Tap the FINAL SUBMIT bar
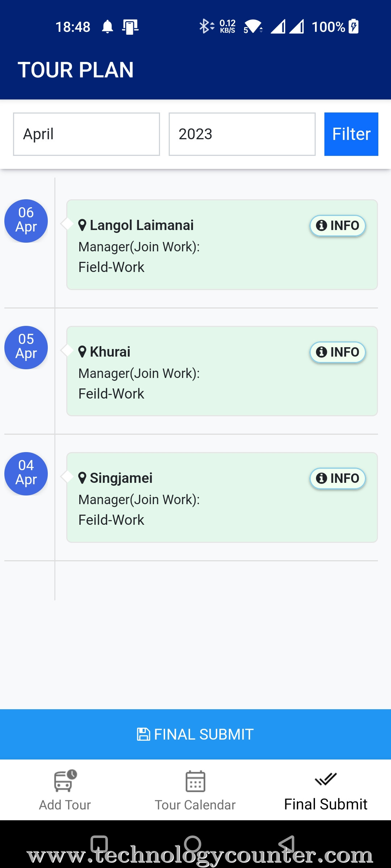 195,734
